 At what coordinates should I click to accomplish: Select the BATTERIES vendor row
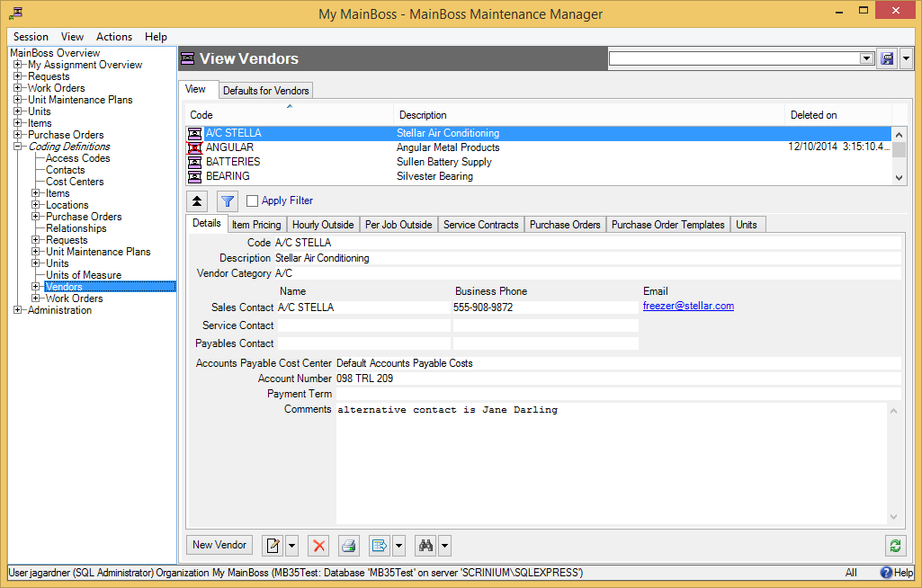point(233,162)
